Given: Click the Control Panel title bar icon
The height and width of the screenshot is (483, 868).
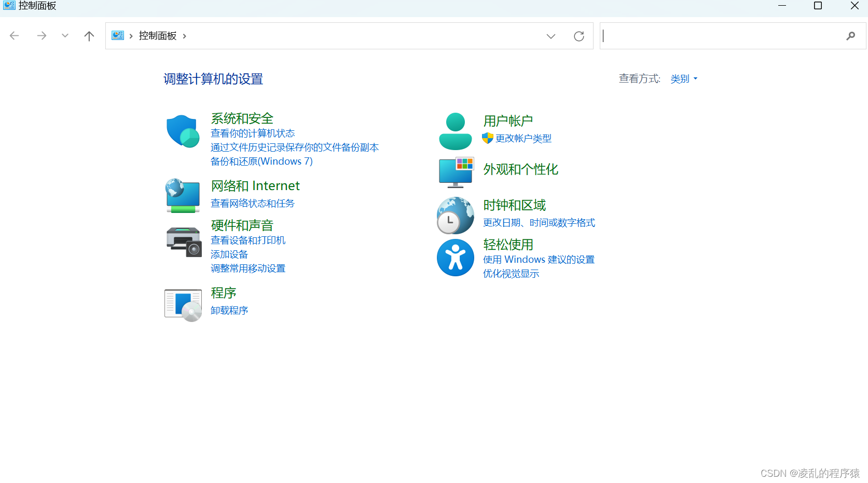Looking at the screenshot, I should 9,6.
